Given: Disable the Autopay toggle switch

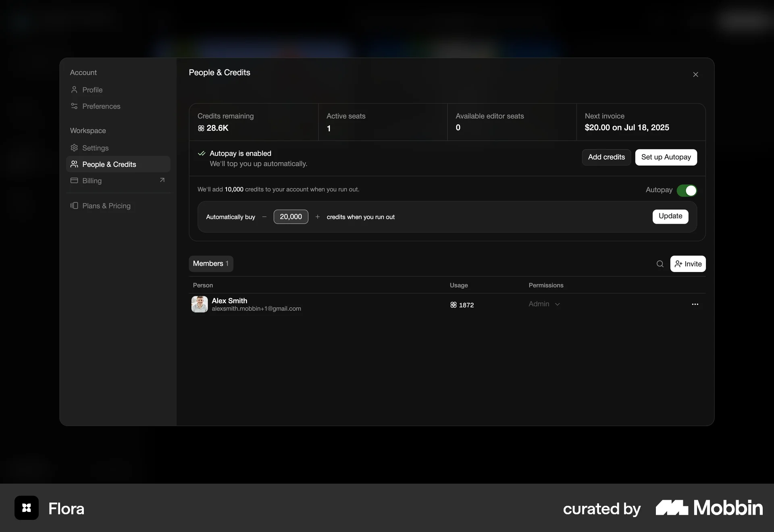Looking at the screenshot, I should [x=687, y=190].
